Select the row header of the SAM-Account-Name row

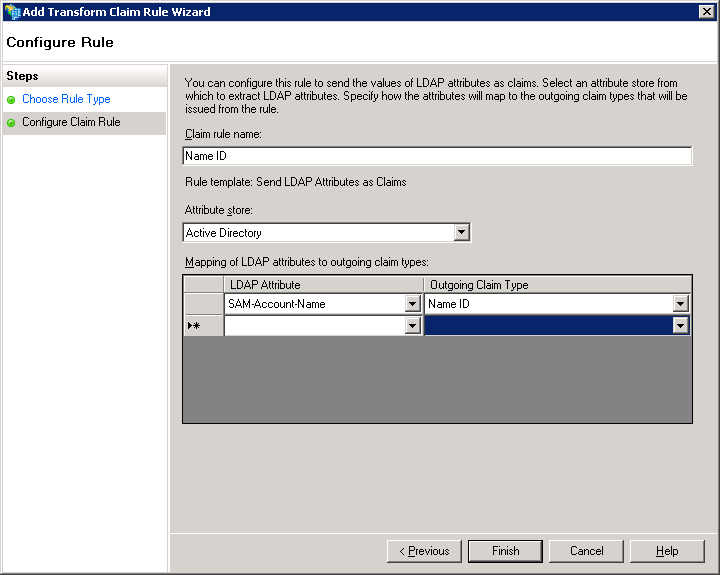click(203, 304)
